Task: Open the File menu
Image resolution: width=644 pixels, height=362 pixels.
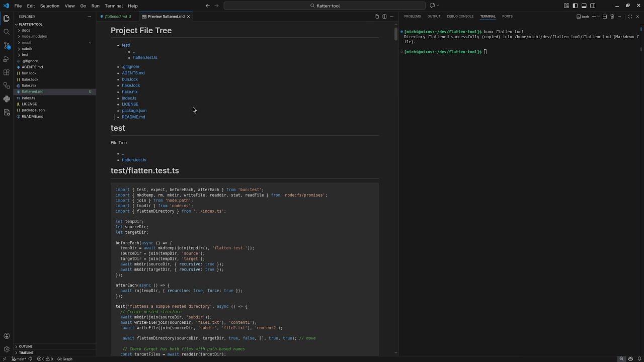Action: click(x=18, y=6)
